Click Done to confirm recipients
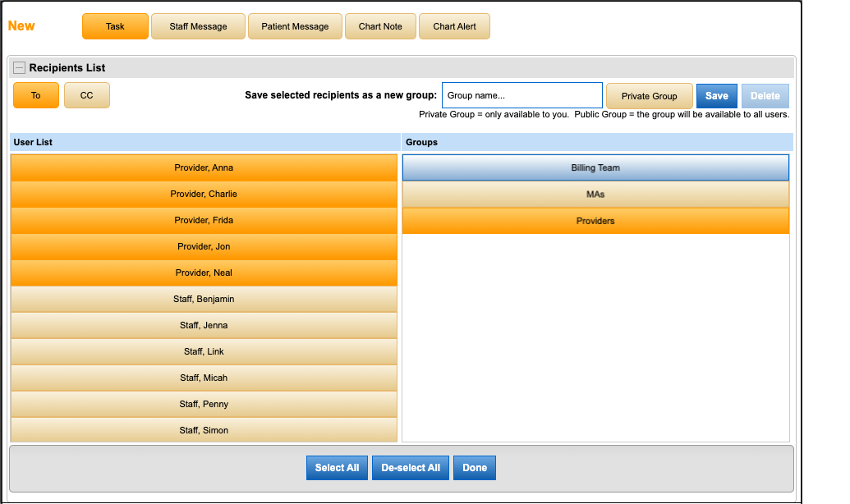Image resolution: width=850 pixels, height=504 pixels. (474, 467)
